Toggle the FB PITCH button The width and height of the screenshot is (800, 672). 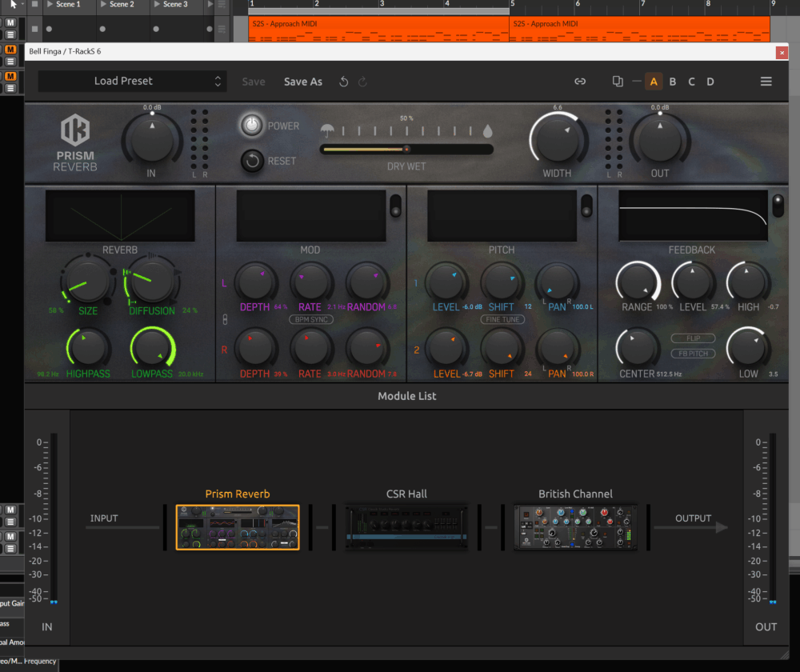click(x=693, y=354)
